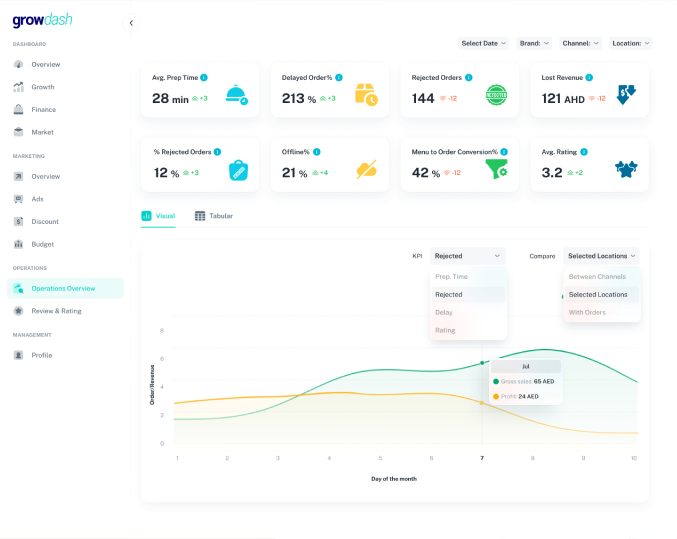
Task: Click the Avg. Rating info icon
Action: point(584,152)
